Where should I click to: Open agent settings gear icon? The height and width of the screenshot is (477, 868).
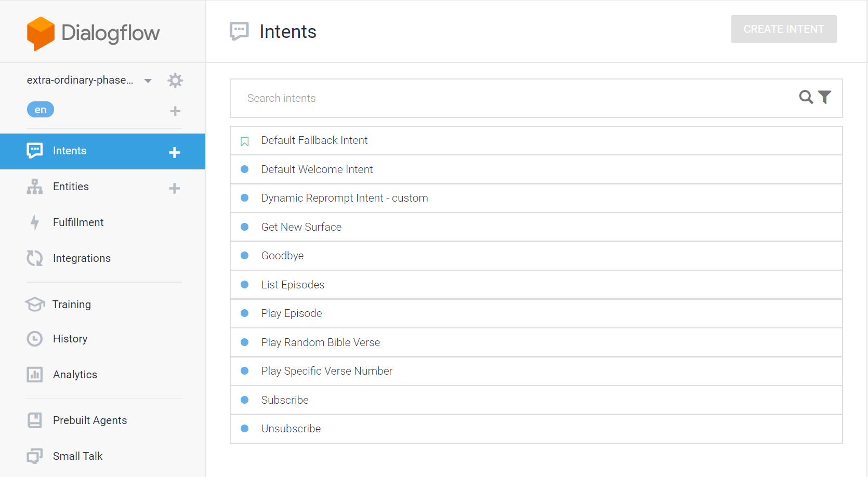(175, 81)
